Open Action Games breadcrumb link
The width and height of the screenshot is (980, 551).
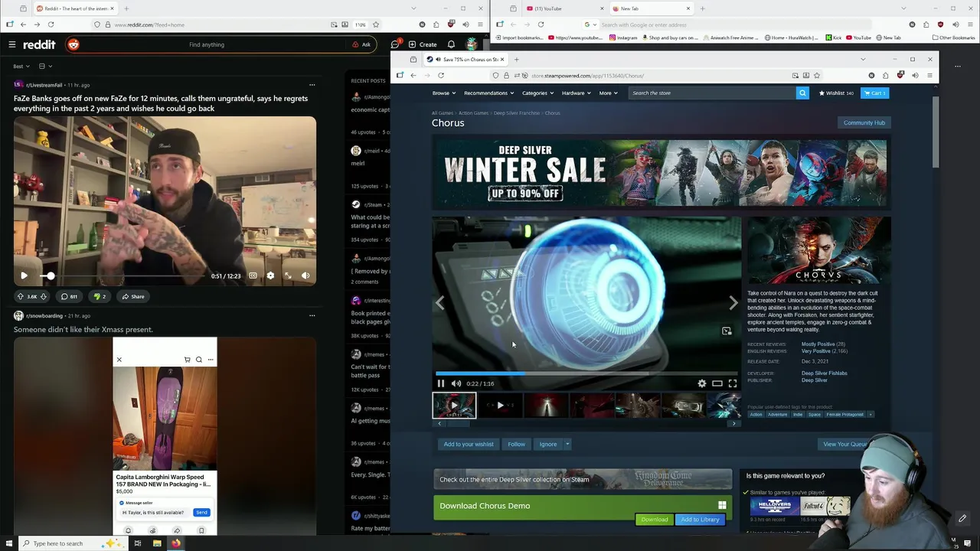point(473,113)
